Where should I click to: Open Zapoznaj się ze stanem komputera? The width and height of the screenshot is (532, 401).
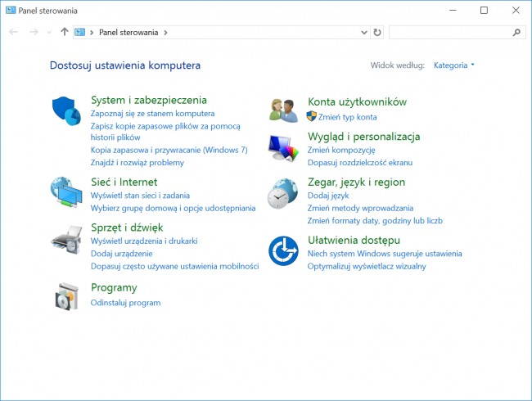pos(152,114)
